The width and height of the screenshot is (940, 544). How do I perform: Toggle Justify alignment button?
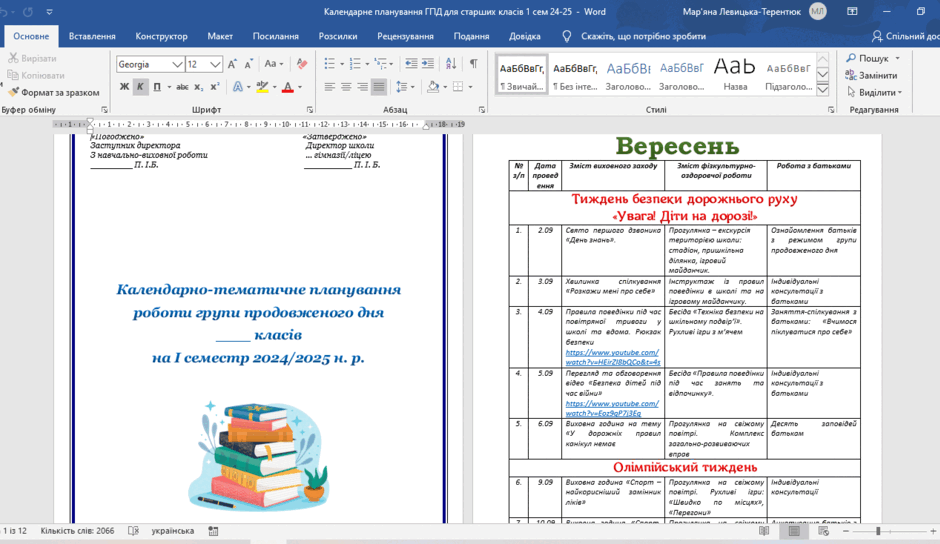[379, 87]
